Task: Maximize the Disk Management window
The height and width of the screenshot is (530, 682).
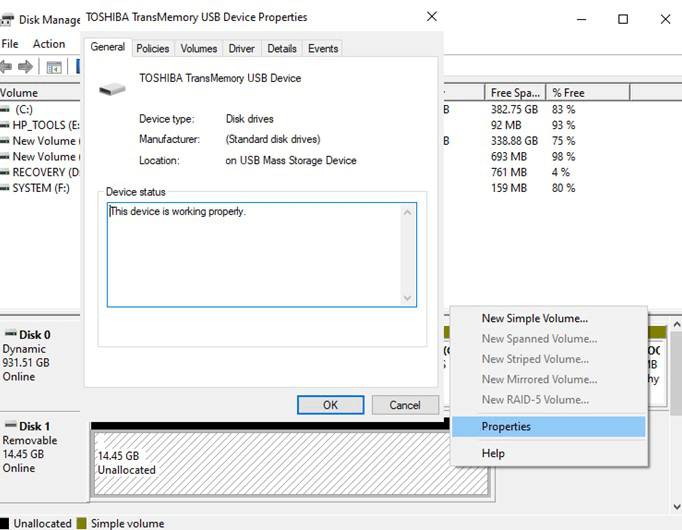Action: point(623,19)
